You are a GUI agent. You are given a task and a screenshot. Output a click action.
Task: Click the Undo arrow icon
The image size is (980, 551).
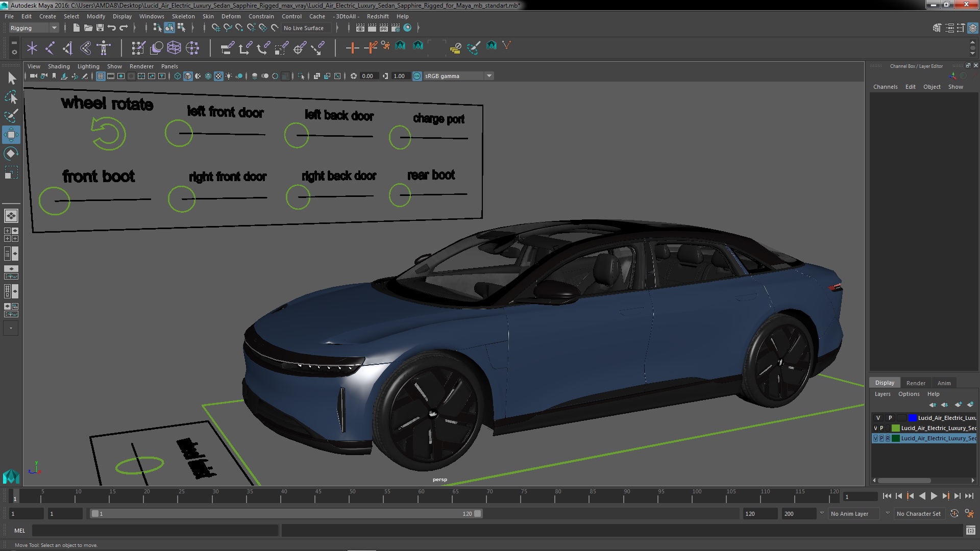point(112,28)
